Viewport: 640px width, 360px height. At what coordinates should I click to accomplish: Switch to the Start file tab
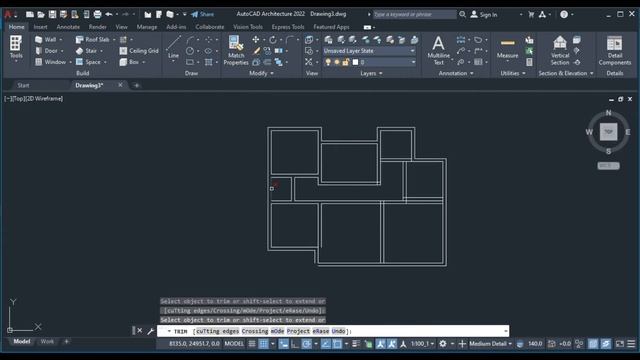point(23,85)
